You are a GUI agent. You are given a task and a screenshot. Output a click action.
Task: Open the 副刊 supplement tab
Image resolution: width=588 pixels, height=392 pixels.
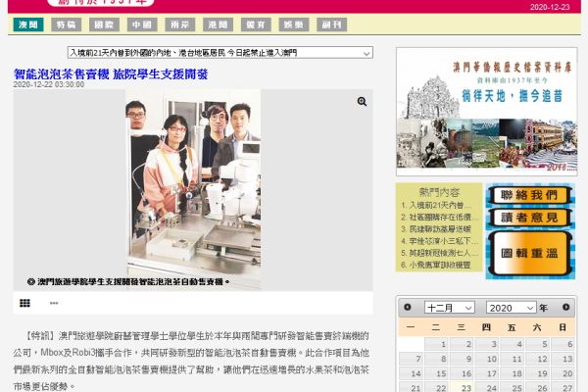[x=331, y=24]
